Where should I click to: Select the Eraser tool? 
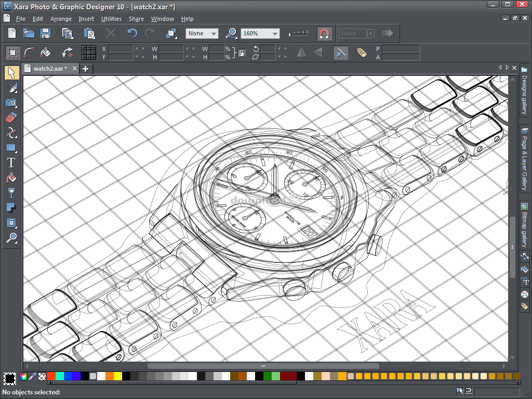click(11, 117)
